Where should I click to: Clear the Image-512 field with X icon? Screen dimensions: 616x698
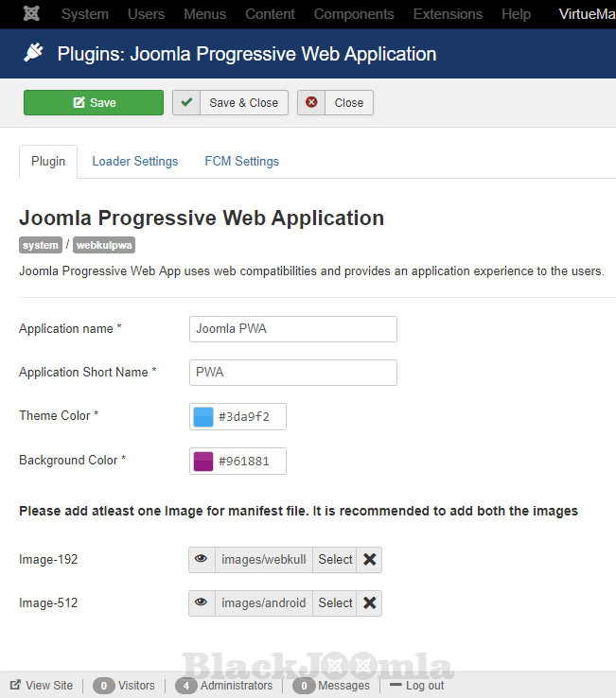(x=369, y=603)
